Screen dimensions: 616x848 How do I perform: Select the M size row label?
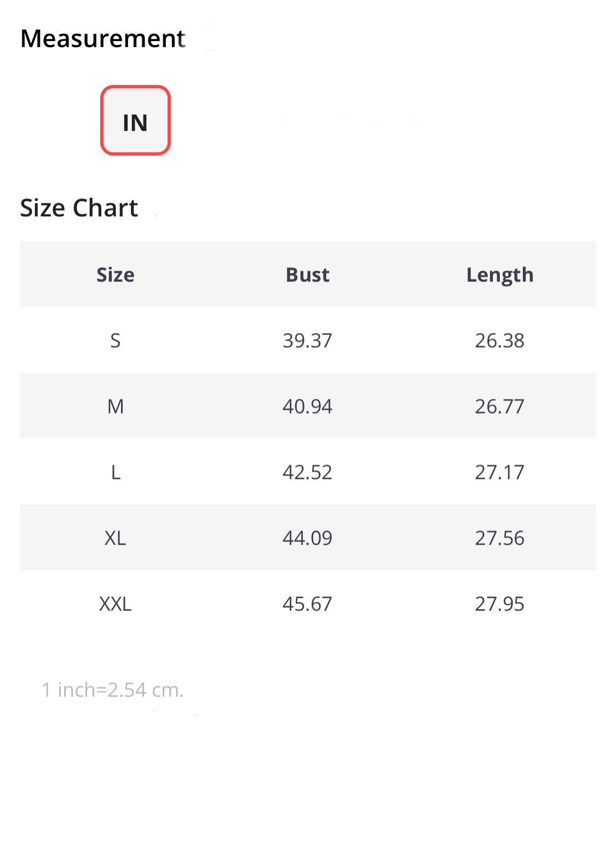(x=116, y=406)
